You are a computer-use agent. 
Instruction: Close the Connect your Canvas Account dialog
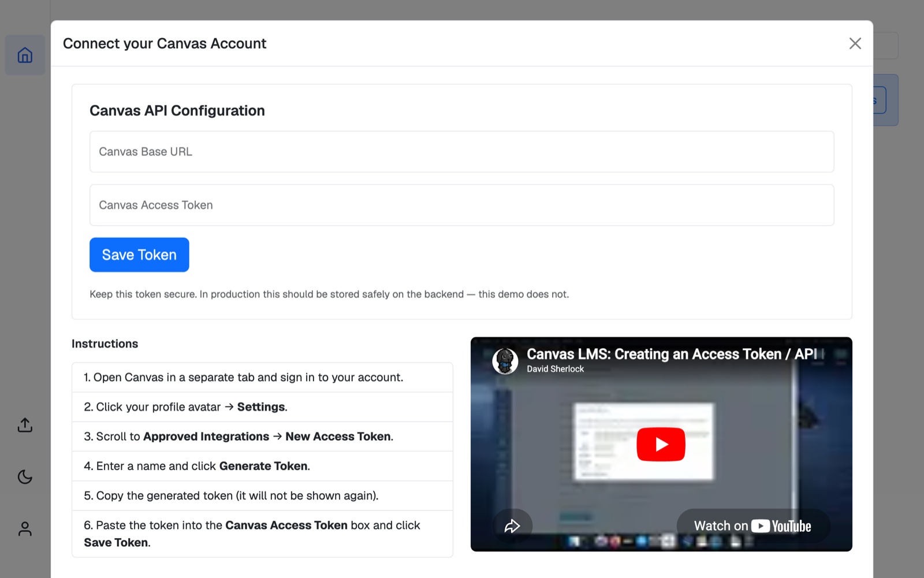click(x=855, y=43)
